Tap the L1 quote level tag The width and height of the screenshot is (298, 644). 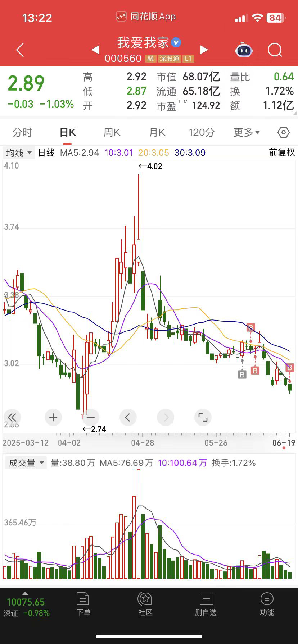coord(189,59)
